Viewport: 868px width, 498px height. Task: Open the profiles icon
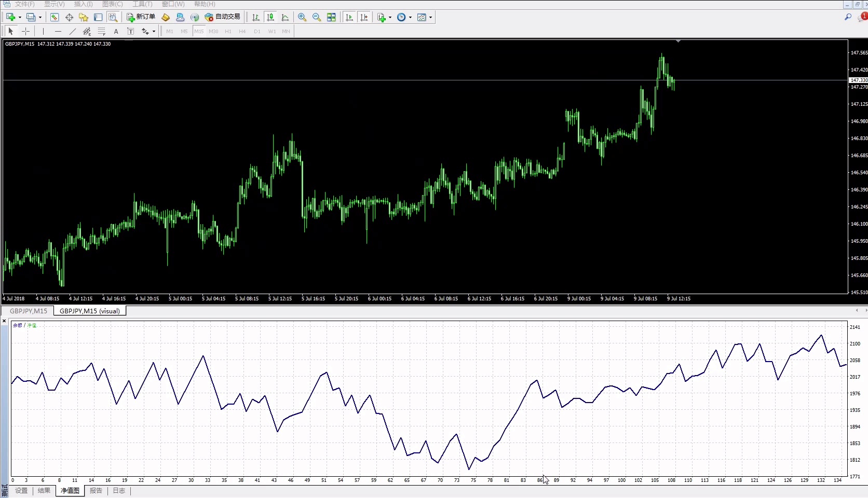coord(31,17)
